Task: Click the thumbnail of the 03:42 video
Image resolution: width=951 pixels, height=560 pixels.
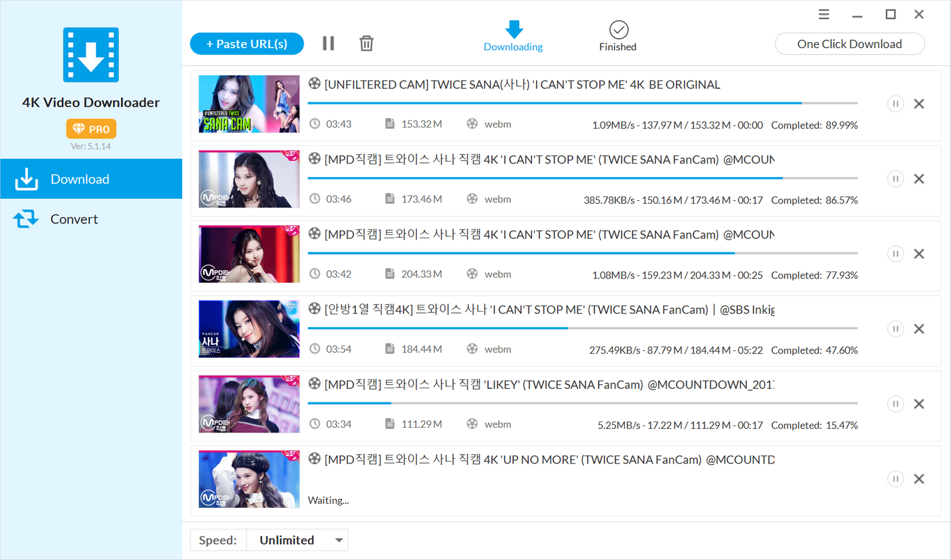Action: (x=249, y=254)
